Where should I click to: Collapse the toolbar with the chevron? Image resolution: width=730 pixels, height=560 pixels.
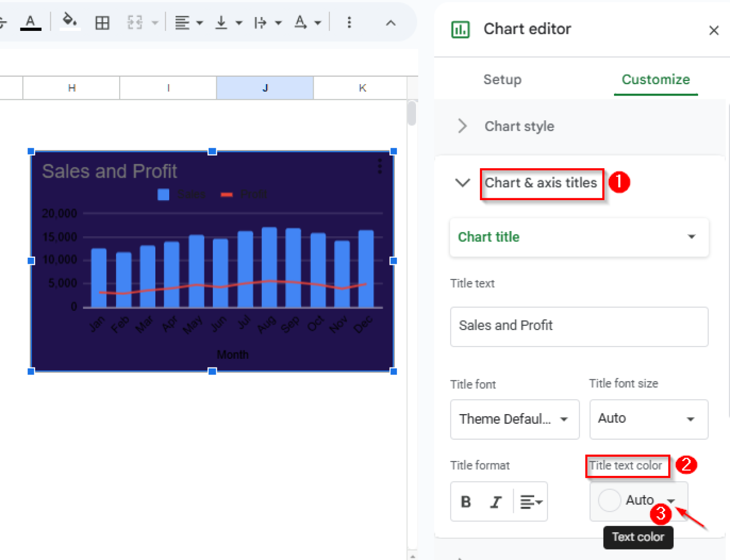click(391, 22)
